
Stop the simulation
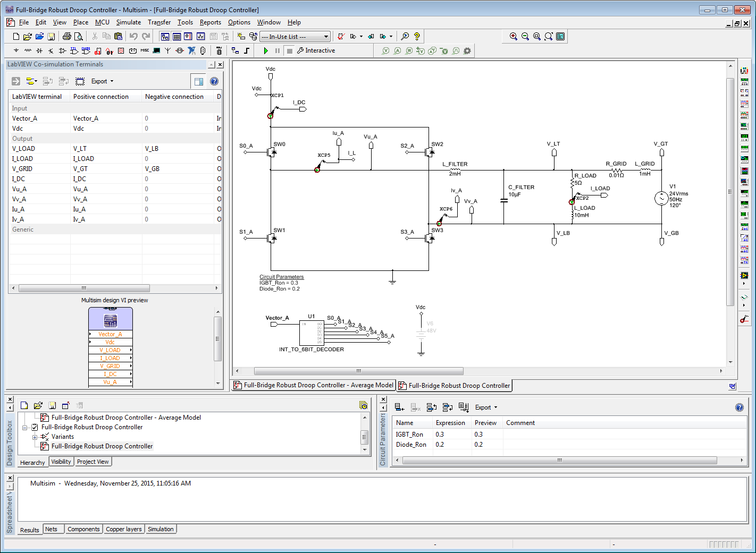pyautogui.click(x=289, y=51)
